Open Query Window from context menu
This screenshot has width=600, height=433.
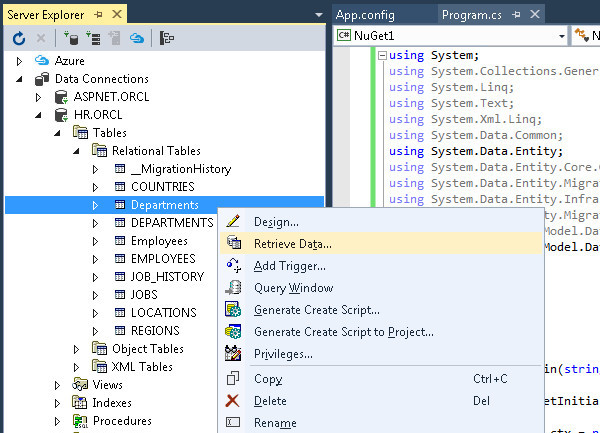point(293,288)
